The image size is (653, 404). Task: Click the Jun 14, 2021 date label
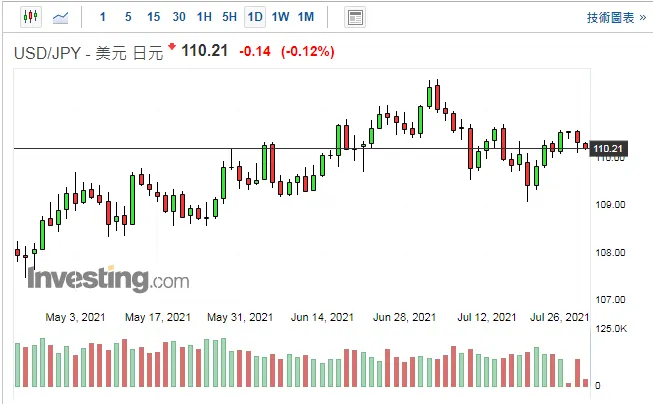point(322,317)
